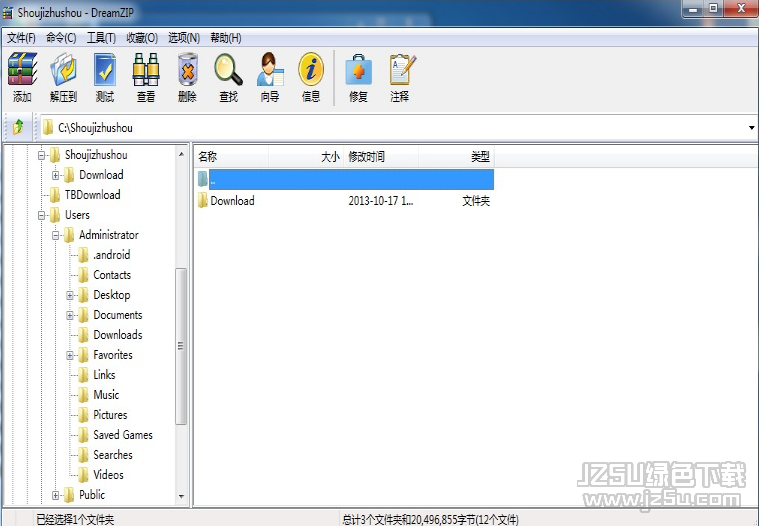Click the 删除 (Delete) trash icon

click(x=187, y=70)
